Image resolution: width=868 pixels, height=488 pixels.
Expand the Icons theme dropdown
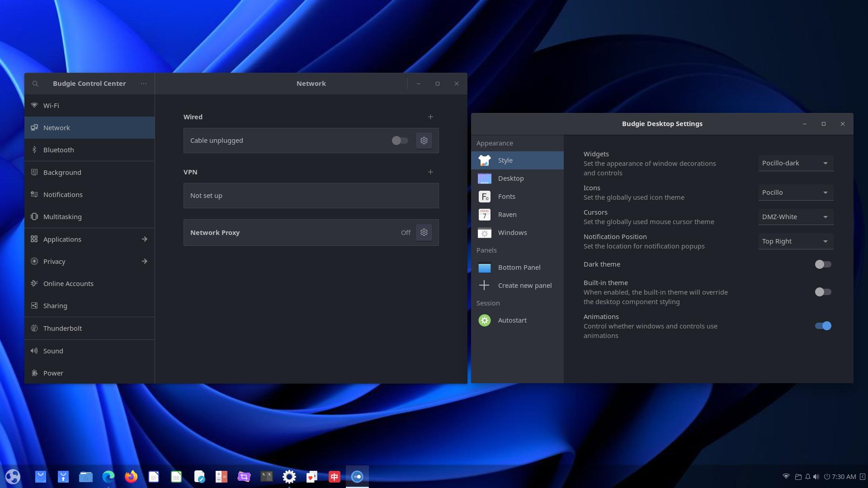[796, 192]
